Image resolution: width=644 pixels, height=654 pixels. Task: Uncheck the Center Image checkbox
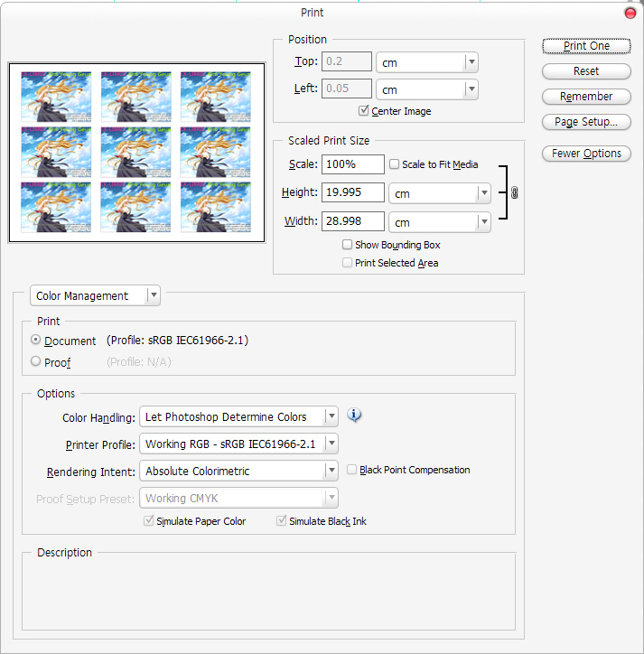pyautogui.click(x=363, y=110)
